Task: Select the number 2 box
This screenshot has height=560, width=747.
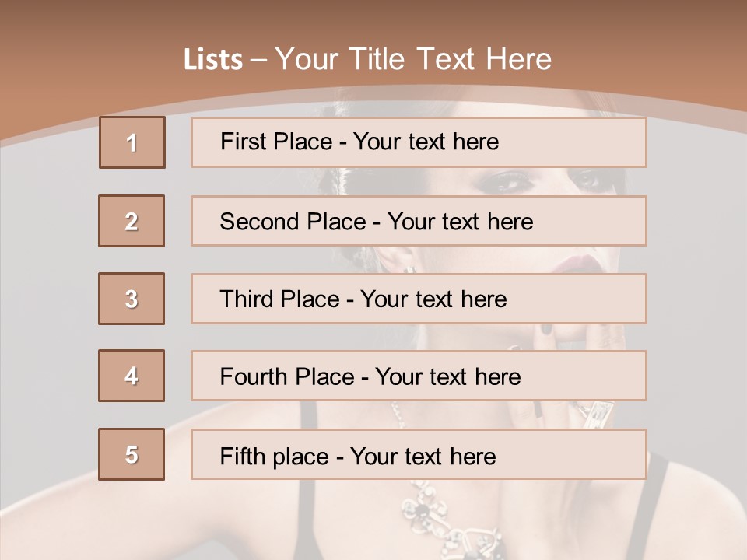Action: [132, 221]
